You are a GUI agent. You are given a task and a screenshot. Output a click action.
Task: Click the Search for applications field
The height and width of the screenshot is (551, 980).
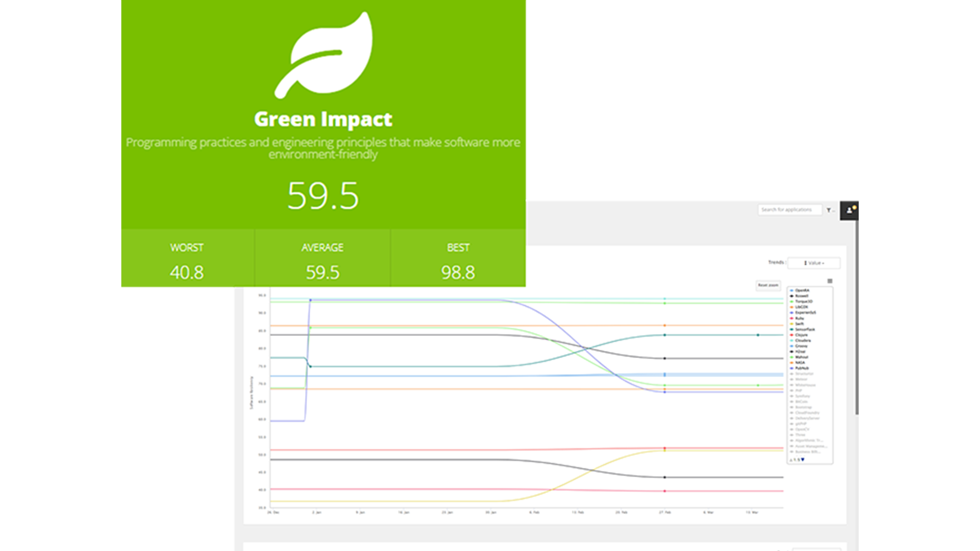pos(790,210)
